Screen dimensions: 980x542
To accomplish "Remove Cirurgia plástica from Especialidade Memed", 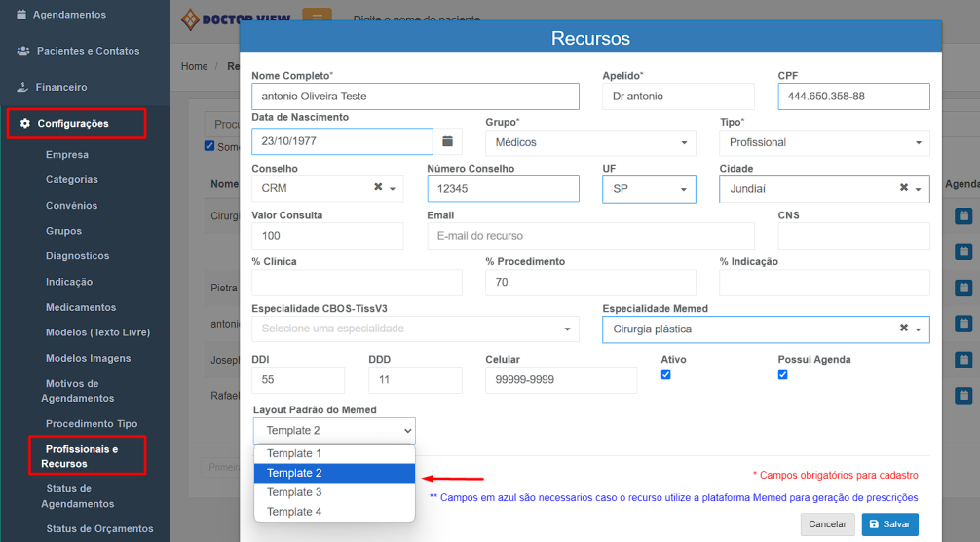I will pos(903,329).
